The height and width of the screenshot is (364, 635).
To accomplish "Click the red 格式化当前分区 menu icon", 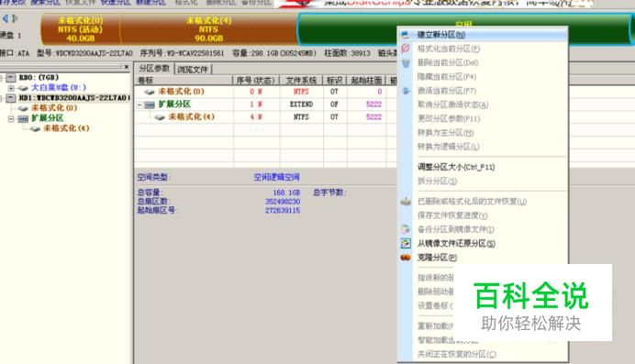I will (406, 49).
